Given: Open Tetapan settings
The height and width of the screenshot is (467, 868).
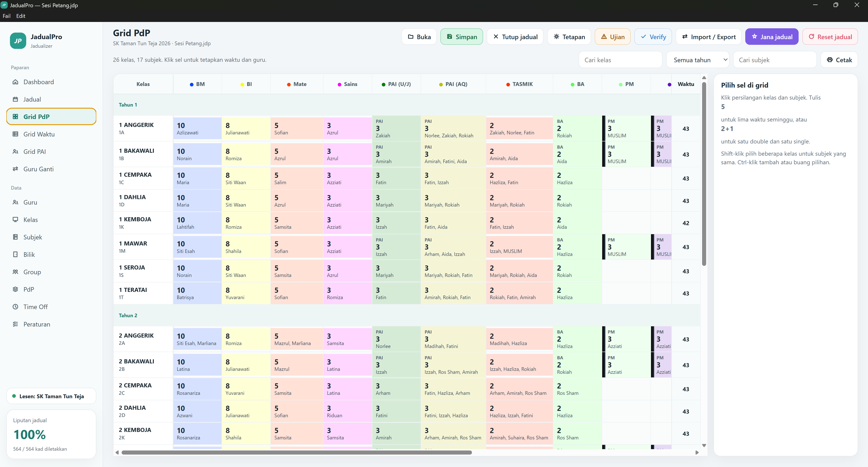Looking at the screenshot, I should (x=569, y=37).
